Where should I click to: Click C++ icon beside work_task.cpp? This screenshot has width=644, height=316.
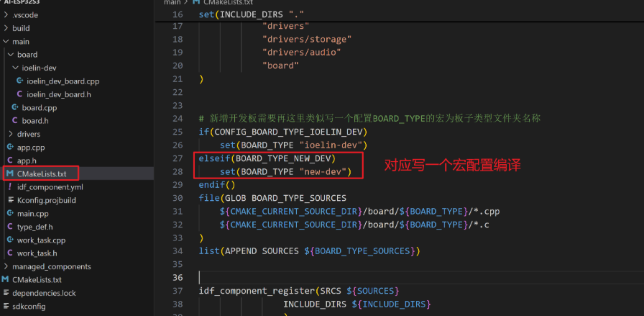point(10,240)
